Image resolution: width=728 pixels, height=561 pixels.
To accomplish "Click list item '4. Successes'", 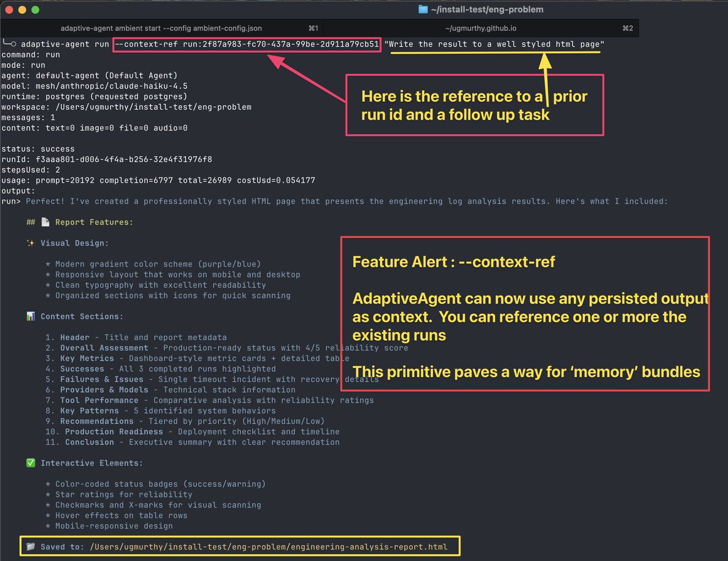I will 160,369.
